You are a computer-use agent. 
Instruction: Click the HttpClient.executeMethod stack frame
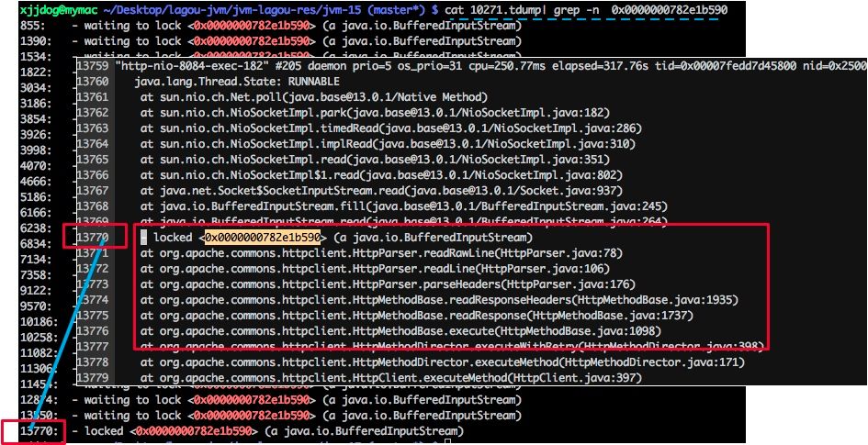coord(391,378)
